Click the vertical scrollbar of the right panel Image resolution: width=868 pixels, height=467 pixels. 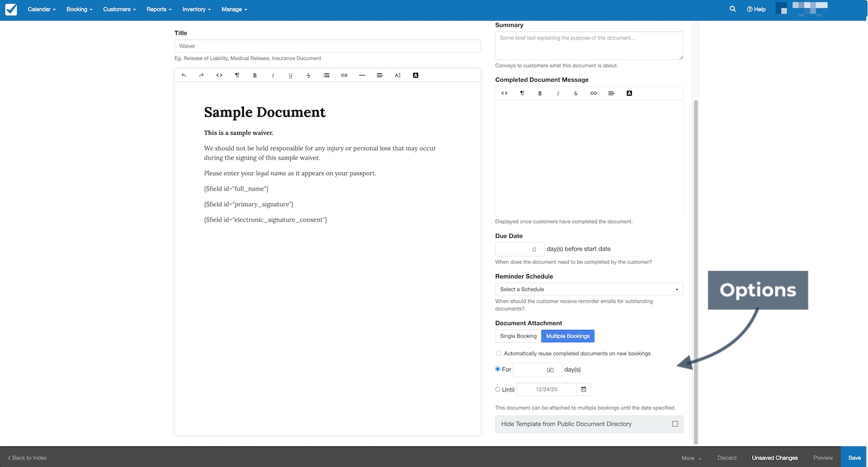(696, 272)
